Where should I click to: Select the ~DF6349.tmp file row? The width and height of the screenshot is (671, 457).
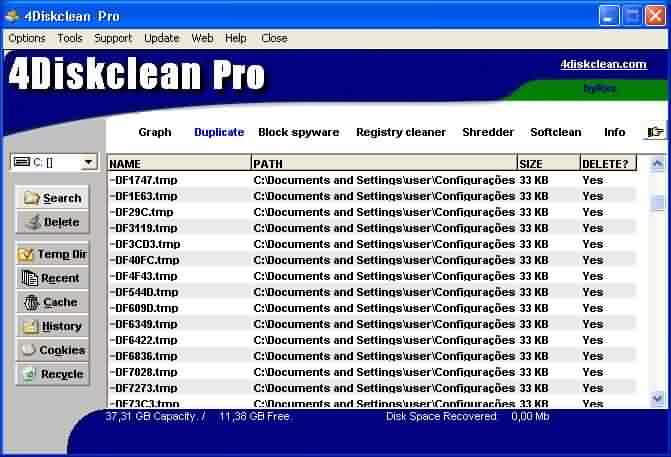pyautogui.click(x=371, y=324)
